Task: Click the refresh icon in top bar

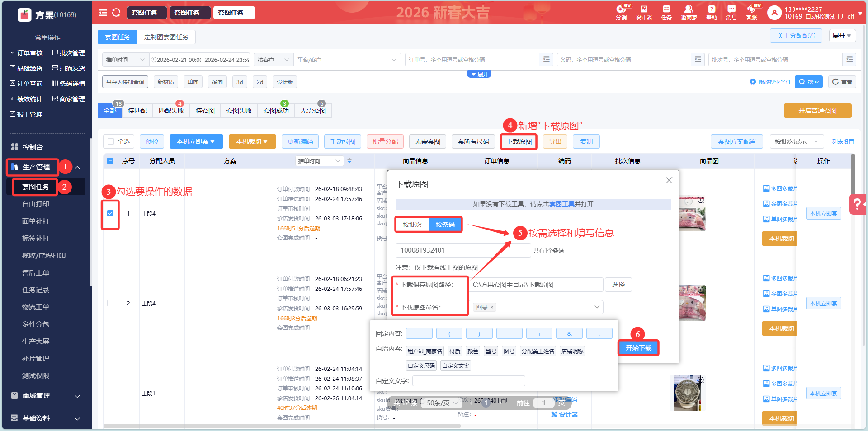Action: coord(116,13)
